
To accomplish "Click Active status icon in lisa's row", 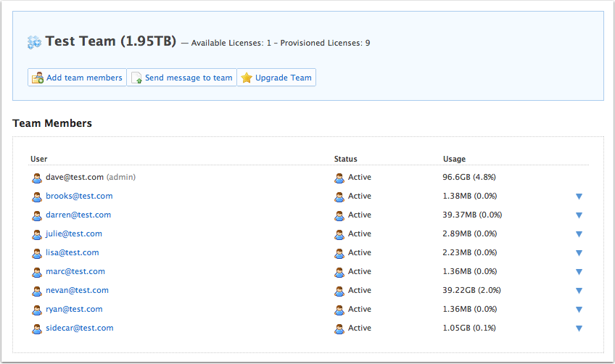I will click(339, 253).
